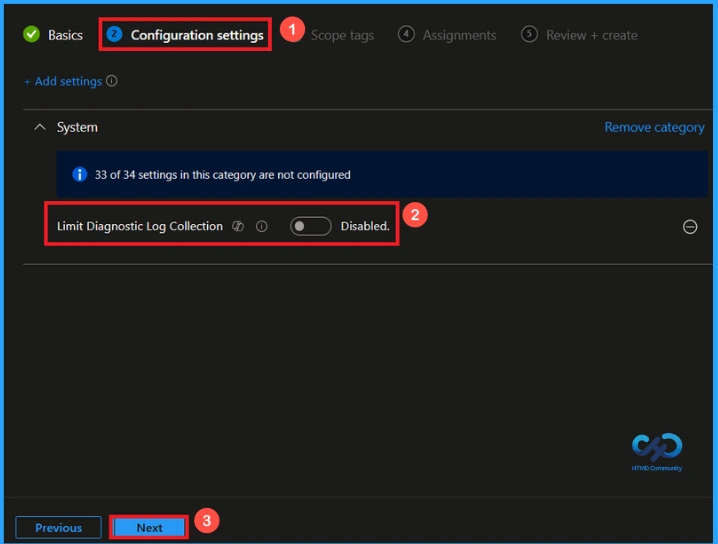Click step number 2 circle for Configuration
The image size is (718, 544).
114,34
